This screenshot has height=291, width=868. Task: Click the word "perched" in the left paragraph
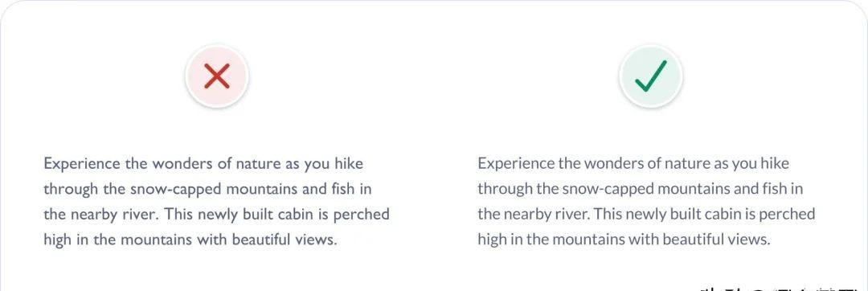pos(361,215)
